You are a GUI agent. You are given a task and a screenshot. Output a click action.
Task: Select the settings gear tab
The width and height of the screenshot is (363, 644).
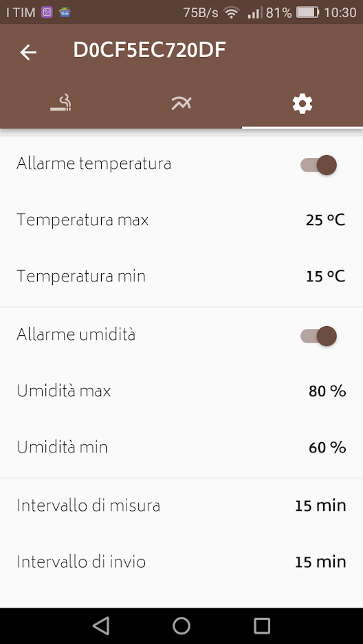pos(302,104)
